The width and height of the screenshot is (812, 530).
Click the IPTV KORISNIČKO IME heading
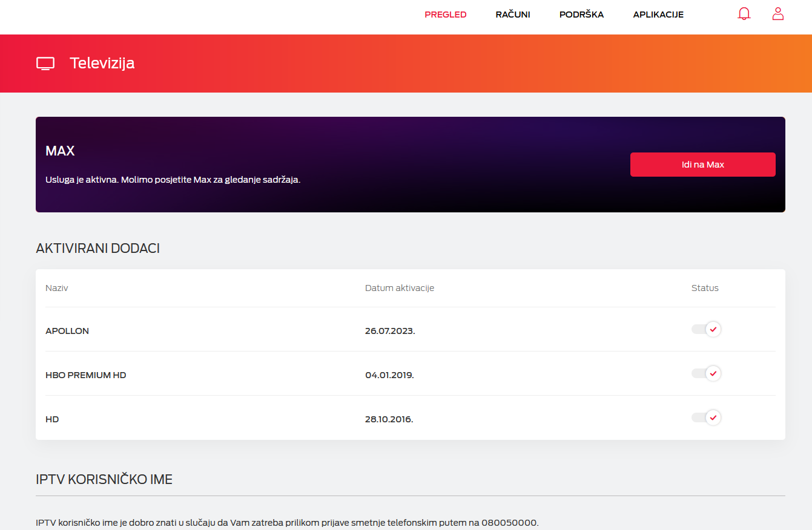point(104,480)
